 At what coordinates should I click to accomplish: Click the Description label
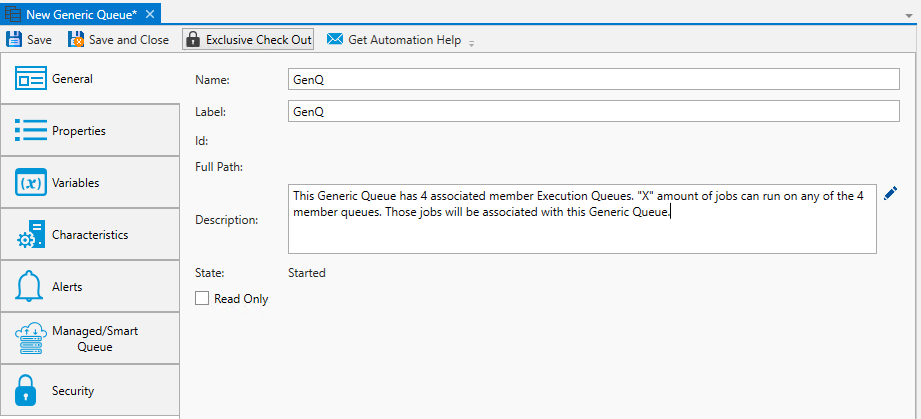tap(226, 220)
